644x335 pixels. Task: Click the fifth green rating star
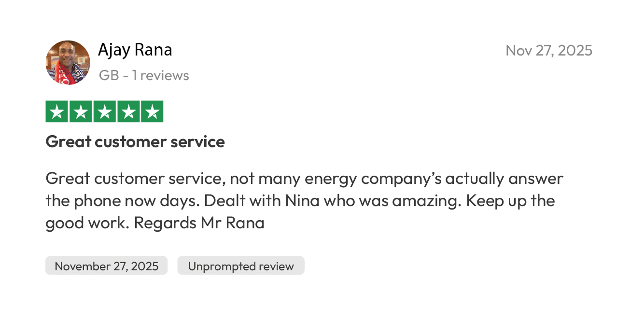coord(152,112)
